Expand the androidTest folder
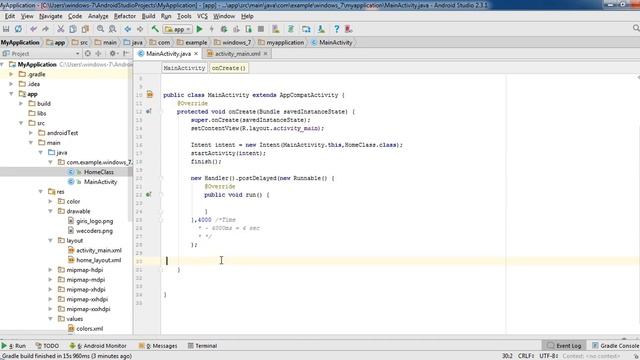 31,133
